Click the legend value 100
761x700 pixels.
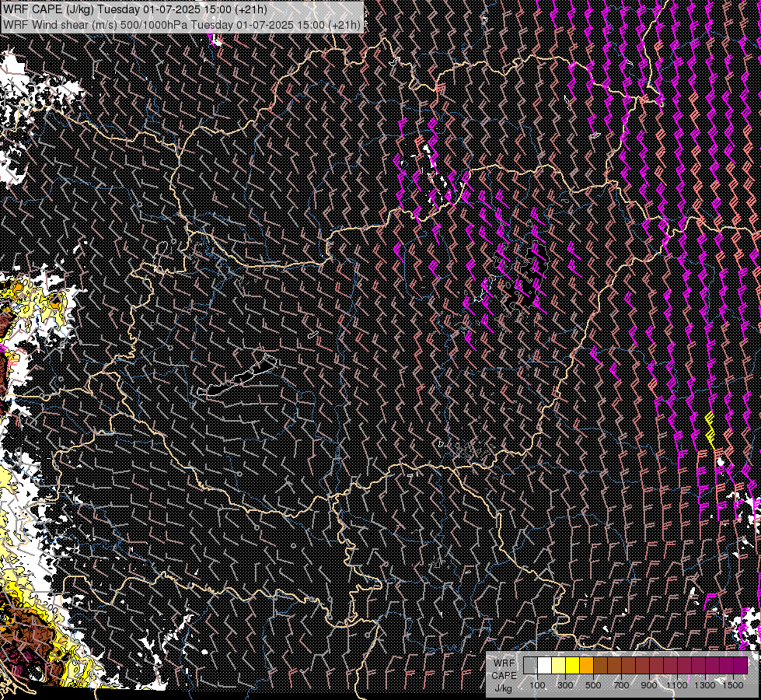[x=537, y=685]
